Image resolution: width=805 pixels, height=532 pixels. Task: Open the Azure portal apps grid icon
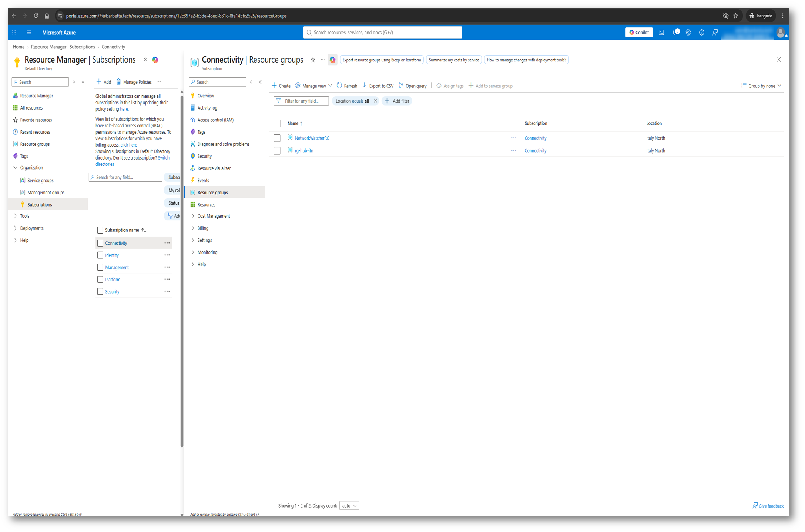click(14, 33)
